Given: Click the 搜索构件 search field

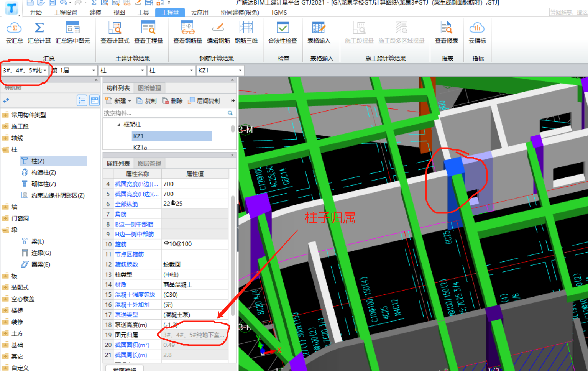Looking at the screenshot, I should 165,113.
